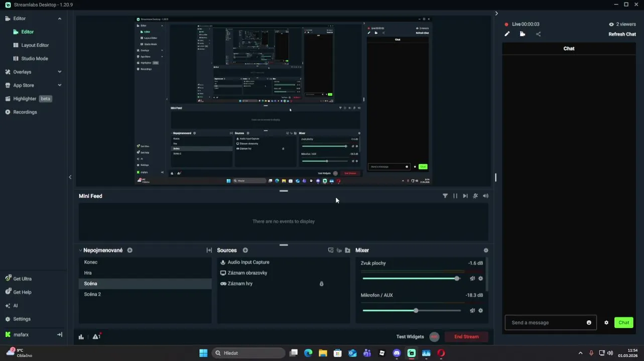This screenshot has height=361, width=644.
Task: Open the scene transitions icon
Action: tap(209, 250)
